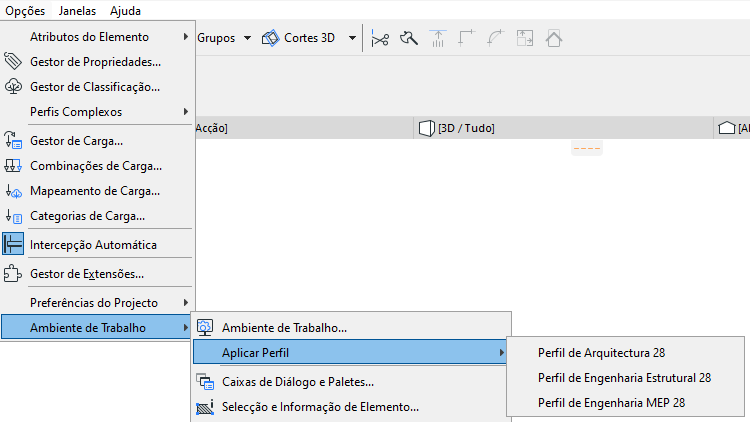Click the Caixas de Diálogo e Paletes icon

(205, 382)
